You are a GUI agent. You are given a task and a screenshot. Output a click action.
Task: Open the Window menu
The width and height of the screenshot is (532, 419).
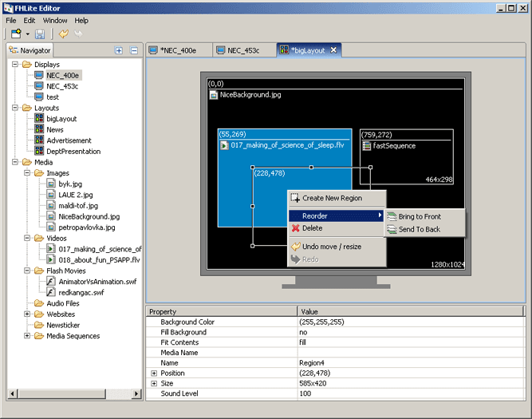(x=55, y=20)
